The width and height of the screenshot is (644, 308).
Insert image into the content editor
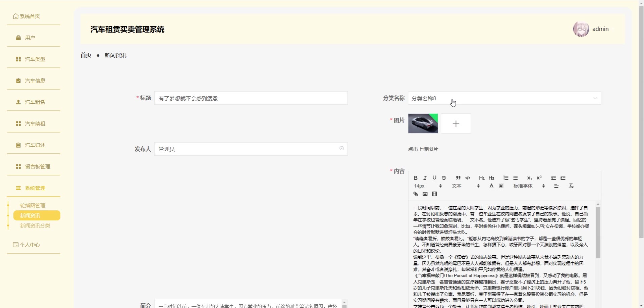(425, 194)
